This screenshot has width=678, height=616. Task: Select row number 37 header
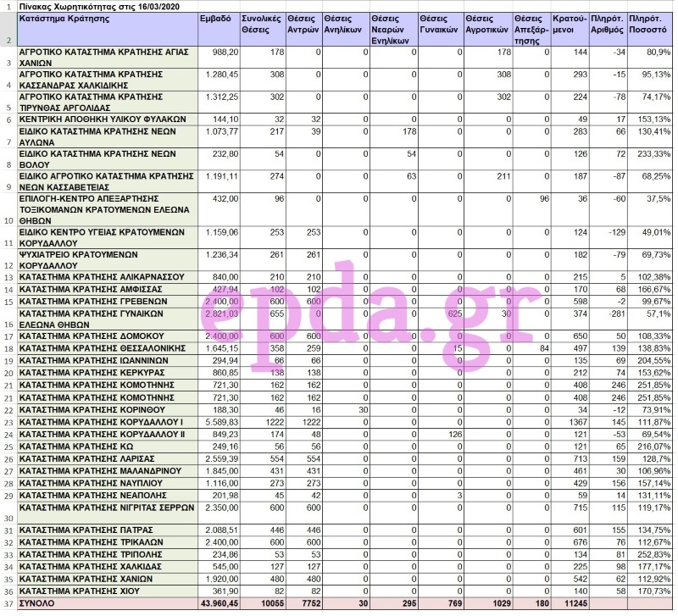(8, 603)
